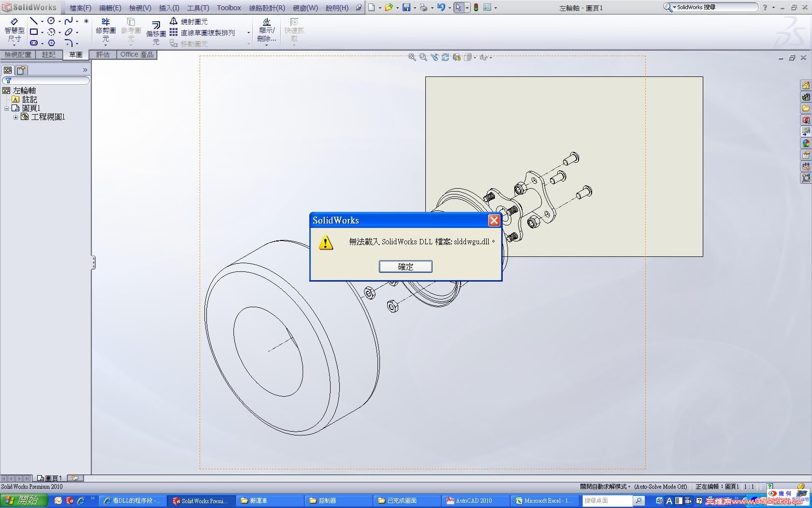Viewport: 812px width, 508px height.
Task: Click the 圖頁1 sheet tab at bottom
Action: tap(50, 478)
